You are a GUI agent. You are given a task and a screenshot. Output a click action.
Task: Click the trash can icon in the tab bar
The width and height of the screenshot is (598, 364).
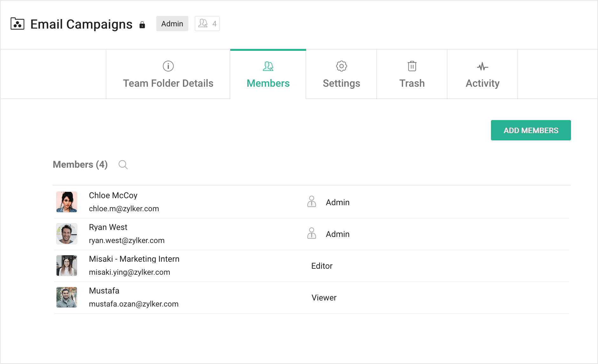pos(412,66)
